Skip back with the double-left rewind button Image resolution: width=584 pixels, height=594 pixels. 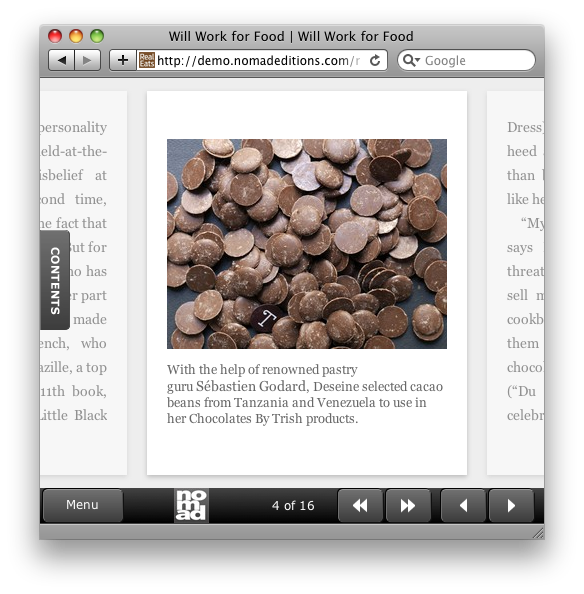point(360,505)
